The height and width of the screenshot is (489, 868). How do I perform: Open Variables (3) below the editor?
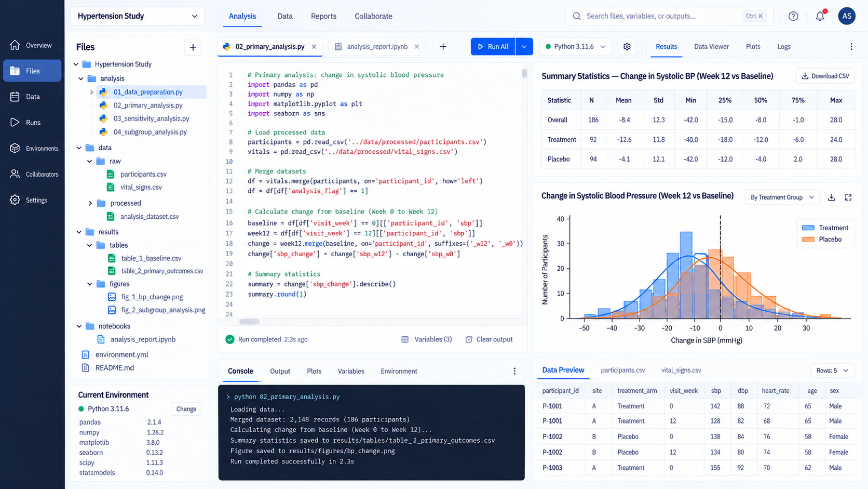pos(427,339)
